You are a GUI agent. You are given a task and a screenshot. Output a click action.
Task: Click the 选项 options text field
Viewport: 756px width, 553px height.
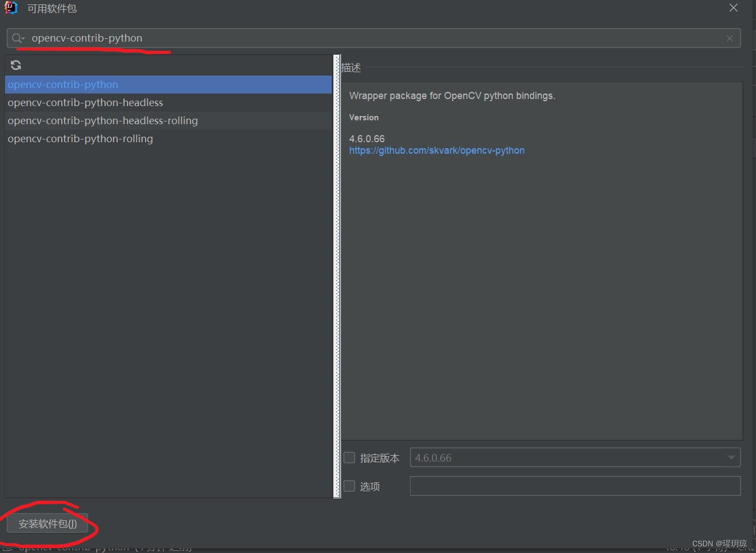(575, 486)
